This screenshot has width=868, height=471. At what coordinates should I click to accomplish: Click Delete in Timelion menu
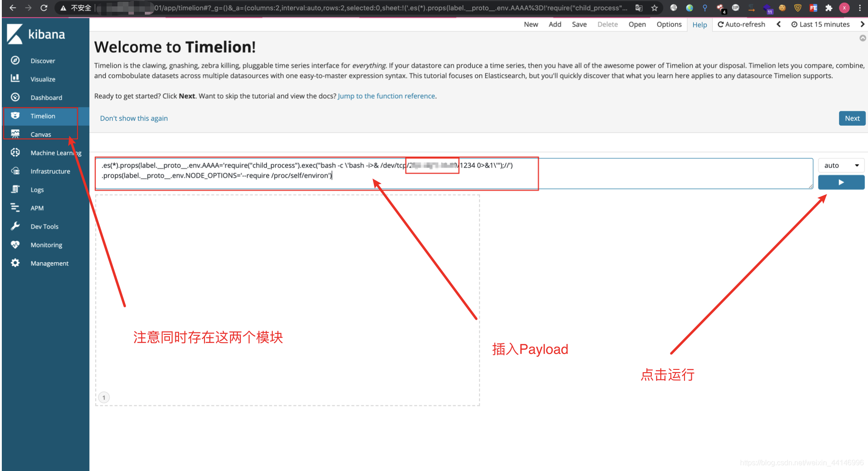point(608,24)
